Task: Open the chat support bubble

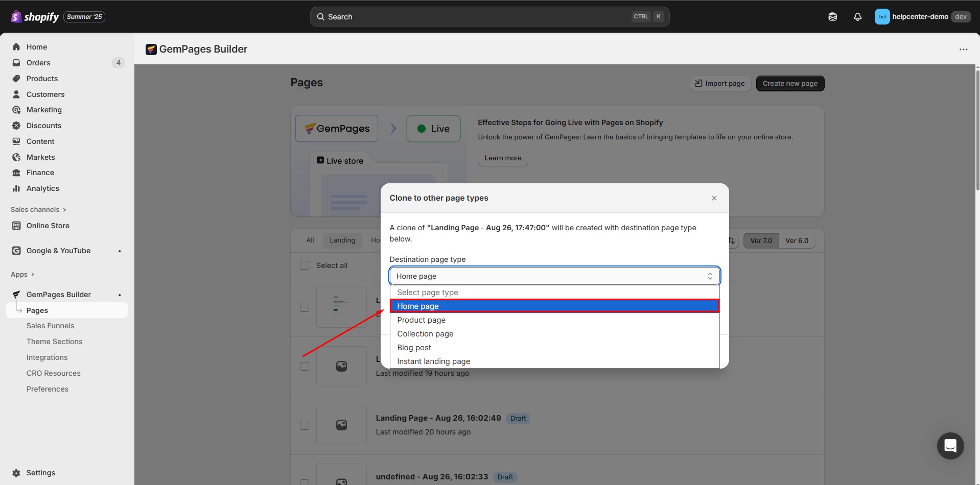Action: coord(950,446)
